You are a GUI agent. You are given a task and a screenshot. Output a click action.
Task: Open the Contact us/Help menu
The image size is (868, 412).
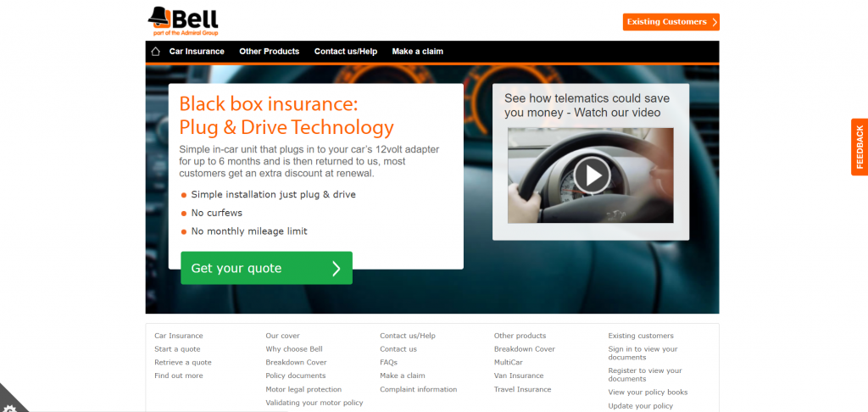(346, 52)
